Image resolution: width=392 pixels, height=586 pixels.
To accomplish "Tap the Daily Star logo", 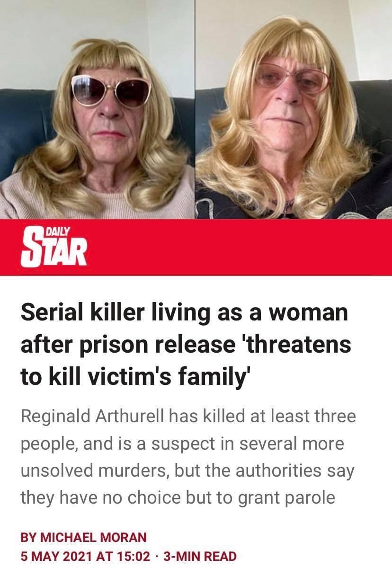I will [x=54, y=246].
